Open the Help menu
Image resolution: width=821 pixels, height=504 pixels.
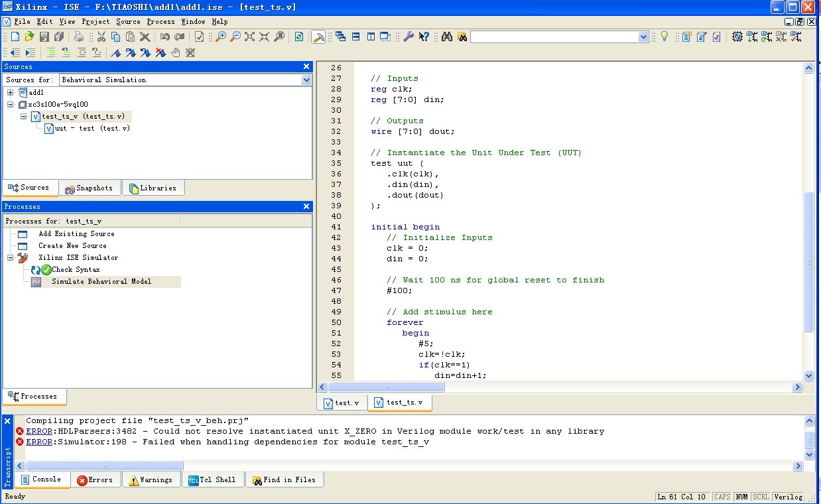(x=220, y=22)
